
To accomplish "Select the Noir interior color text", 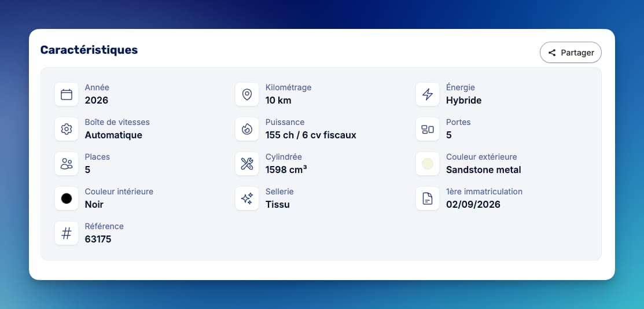I will (x=94, y=204).
